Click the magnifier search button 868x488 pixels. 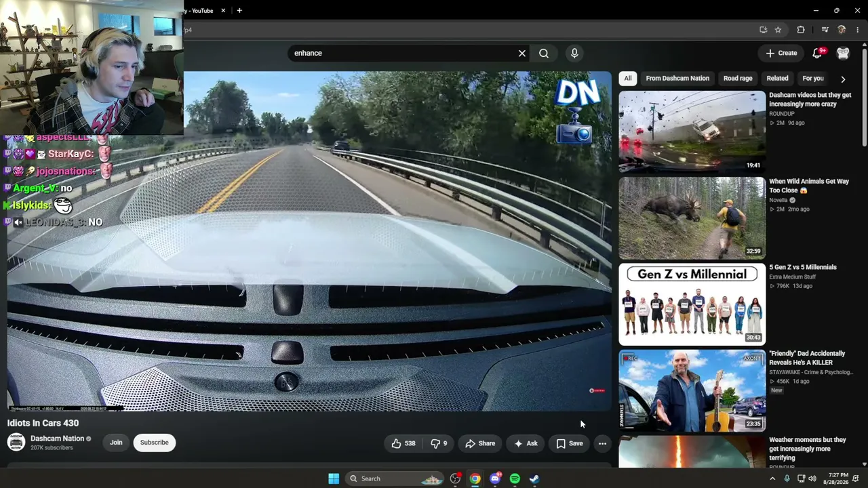coord(544,53)
